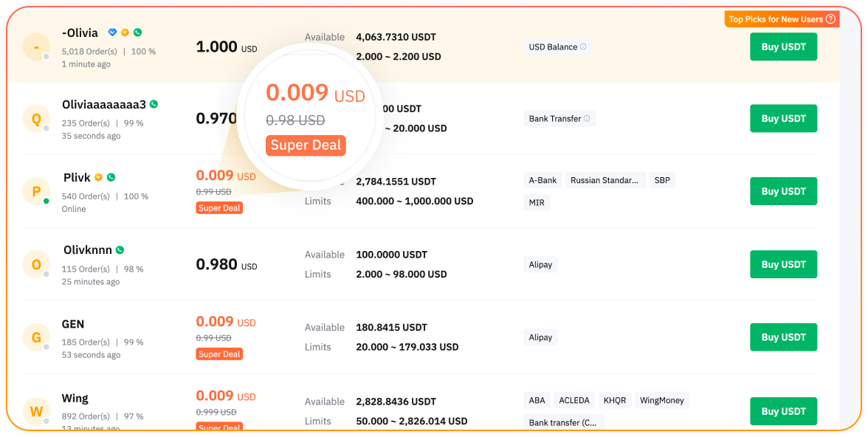This screenshot has width=868, height=437.
Task: Open the Top Picks help question-mark icon
Action: (830, 19)
